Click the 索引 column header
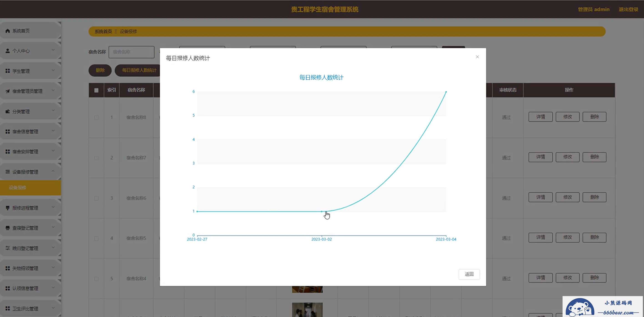 (x=111, y=90)
